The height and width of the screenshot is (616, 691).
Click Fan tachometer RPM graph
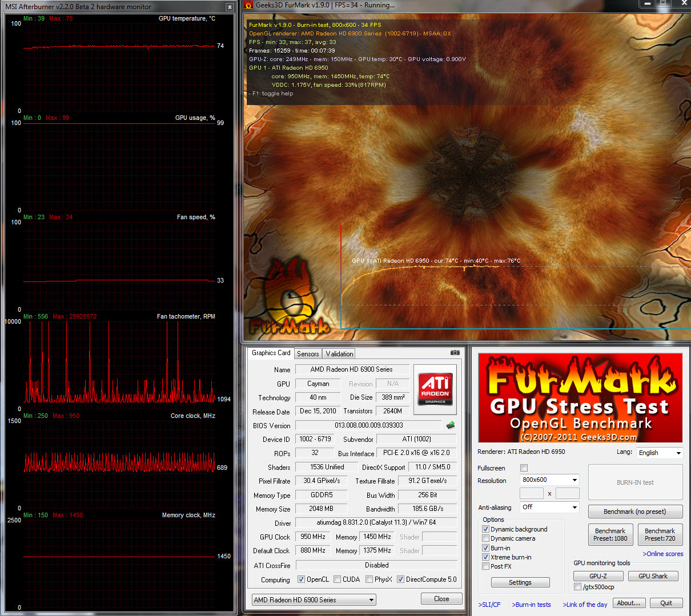pos(119,365)
